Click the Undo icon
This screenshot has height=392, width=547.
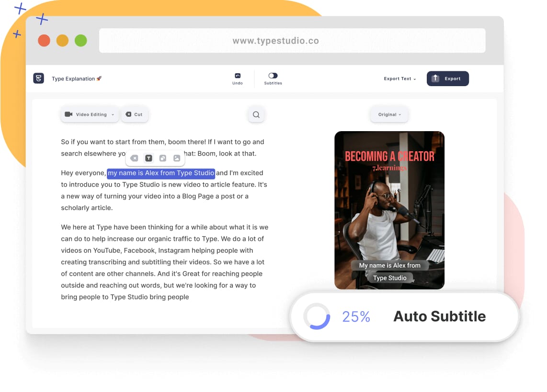pyautogui.click(x=238, y=76)
